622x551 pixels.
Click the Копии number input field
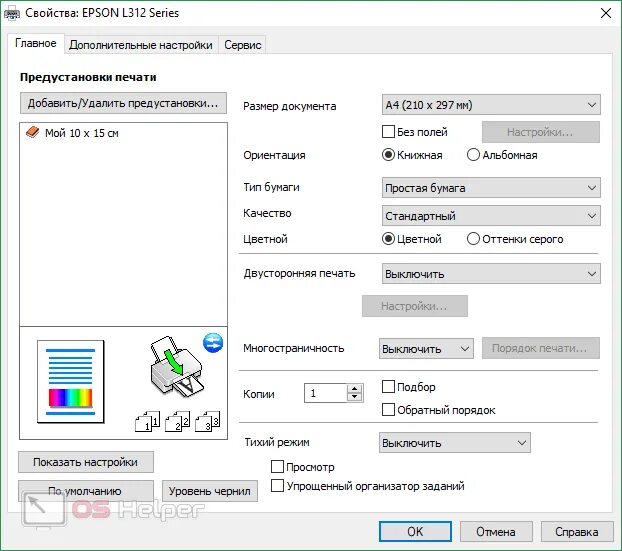point(326,393)
